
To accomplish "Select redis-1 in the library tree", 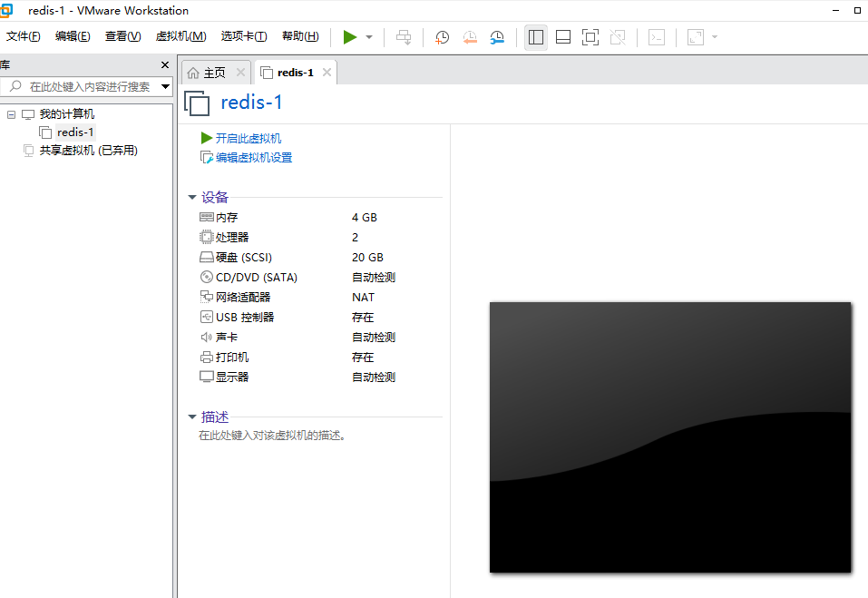I will click(75, 132).
